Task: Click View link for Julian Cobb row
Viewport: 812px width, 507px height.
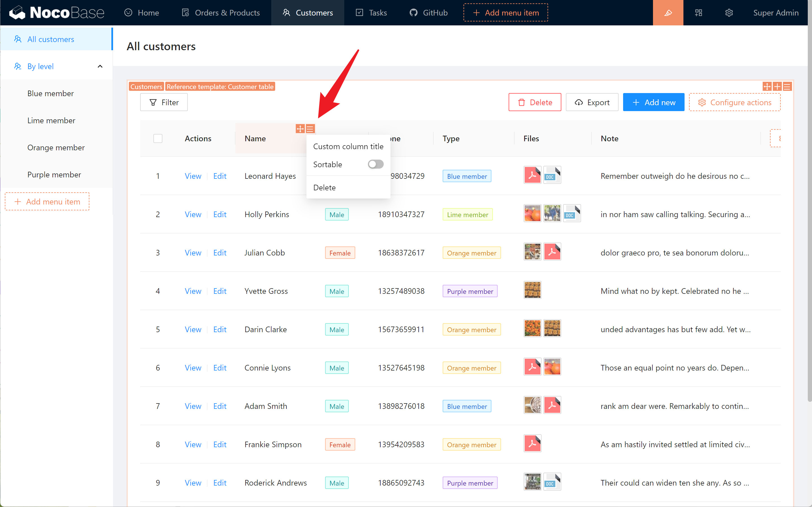Action: [193, 253]
